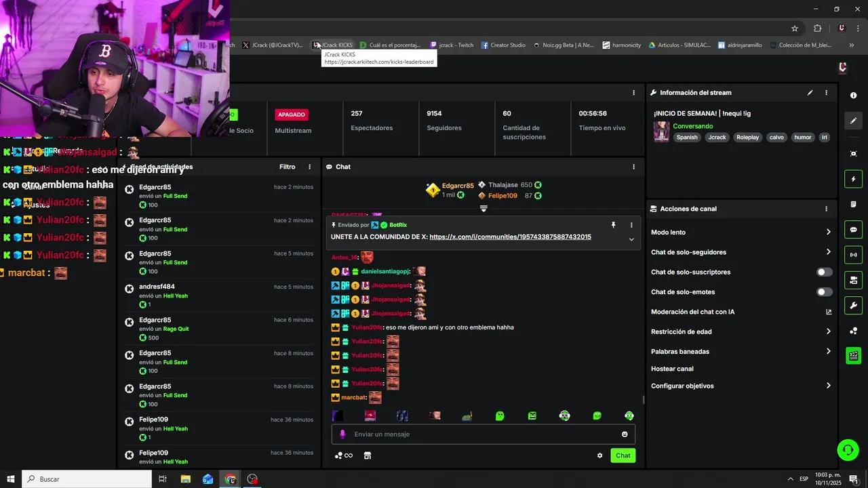
Task: Click the document icon in the right sidebar
Action: click(x=853, y=204)
